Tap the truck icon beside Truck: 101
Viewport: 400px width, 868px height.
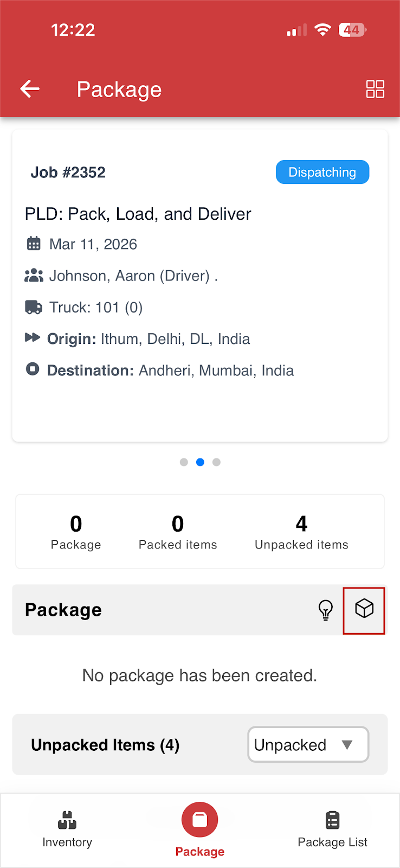tap(34, 307)
